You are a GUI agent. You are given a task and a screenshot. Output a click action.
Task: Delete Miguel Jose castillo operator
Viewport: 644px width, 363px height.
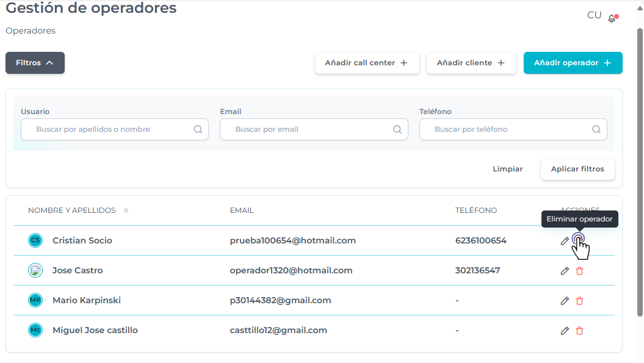(579, 331)
